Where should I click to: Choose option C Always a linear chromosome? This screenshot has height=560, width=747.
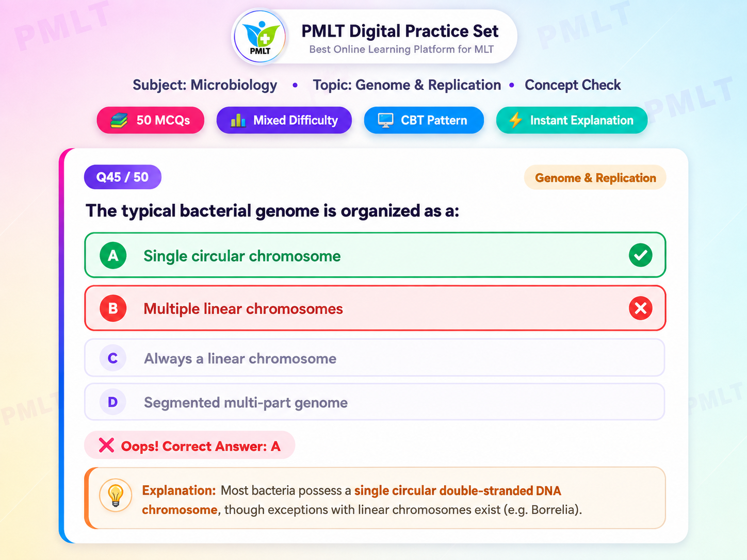coord(375,358)
